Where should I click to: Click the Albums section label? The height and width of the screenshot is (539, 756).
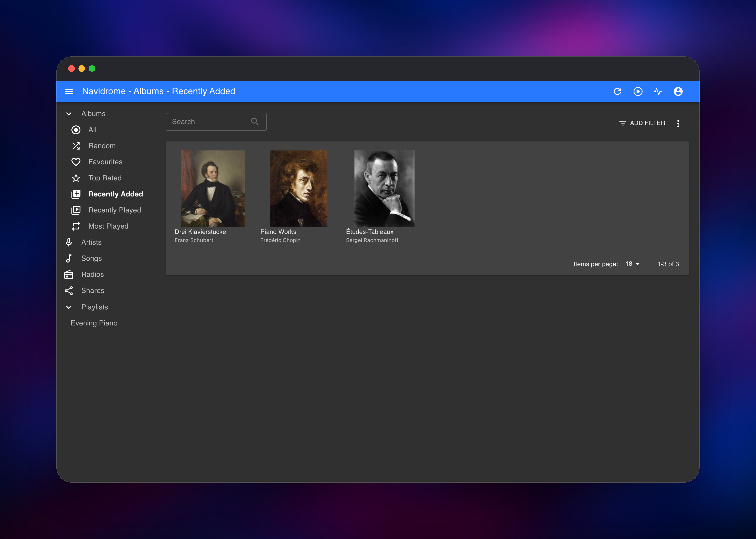pos(93,114)
